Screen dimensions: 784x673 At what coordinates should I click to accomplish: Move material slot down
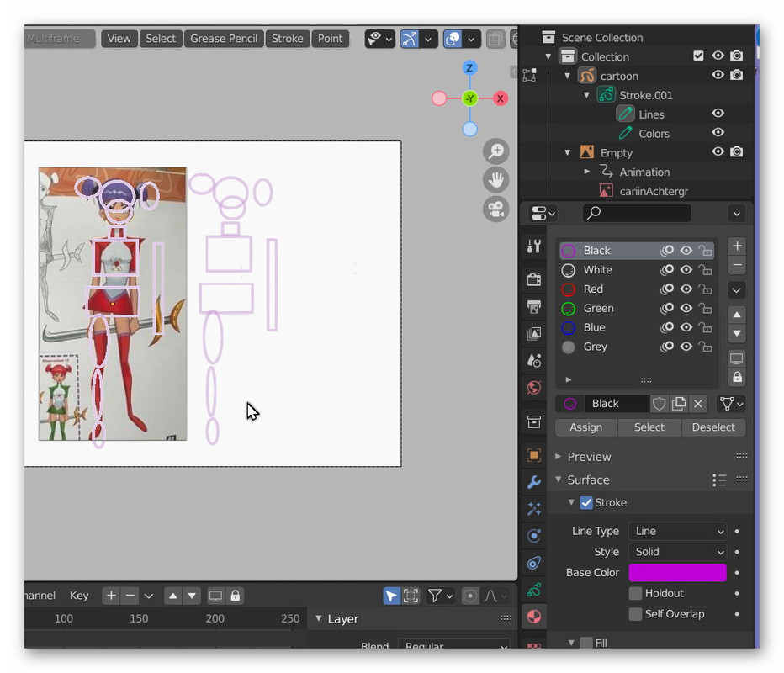pyautogui.click(x=737, y=333)
